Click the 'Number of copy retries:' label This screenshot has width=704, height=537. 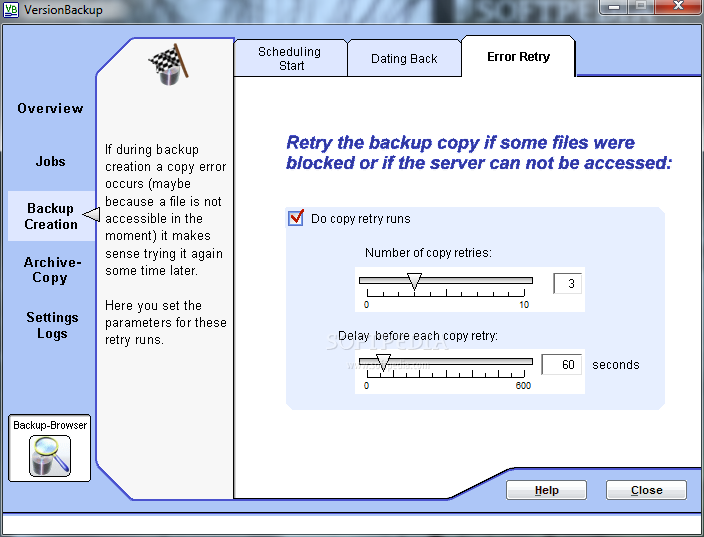click(428, 253)
